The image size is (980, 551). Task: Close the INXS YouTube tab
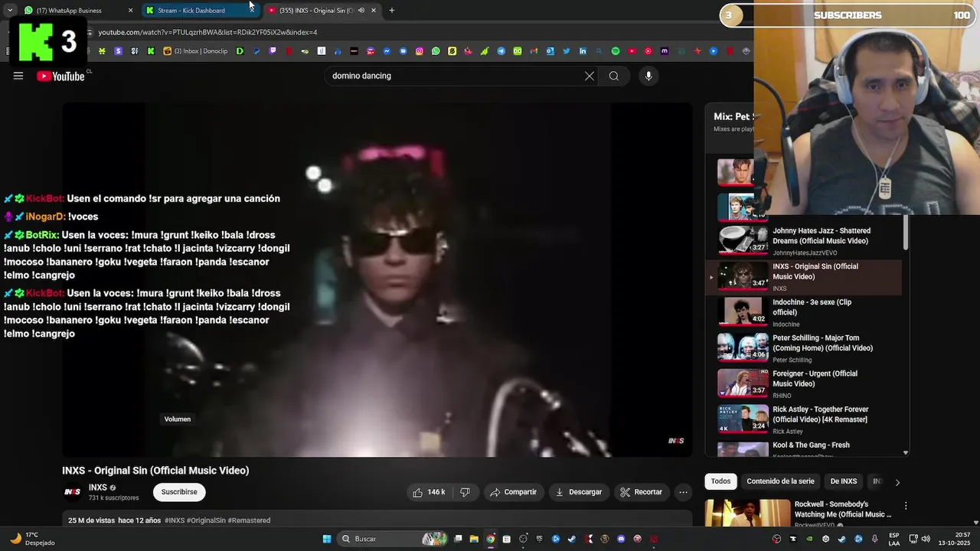tap(374, 11)
